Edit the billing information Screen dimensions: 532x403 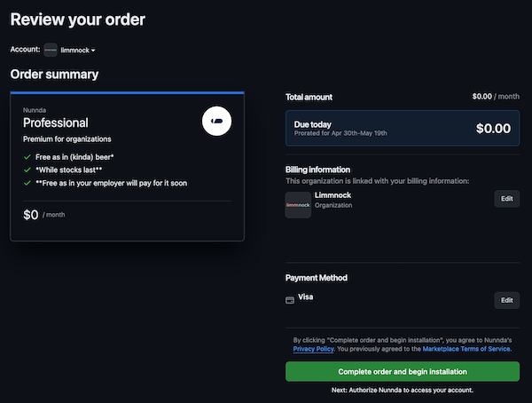(506, 199)
